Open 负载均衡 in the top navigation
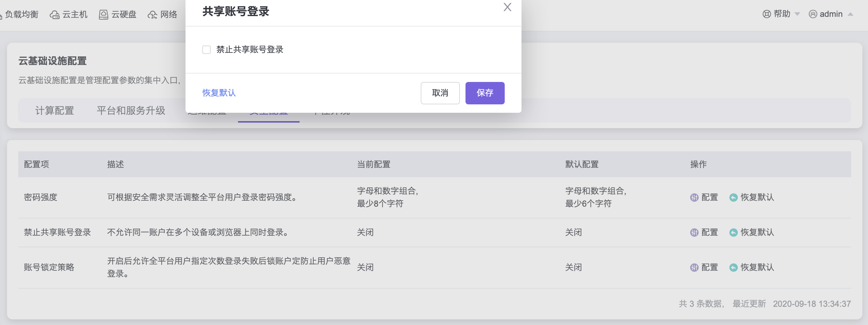The width and height of the screenshot is (868, 325). pyautogui.click(x=22, y=14)
